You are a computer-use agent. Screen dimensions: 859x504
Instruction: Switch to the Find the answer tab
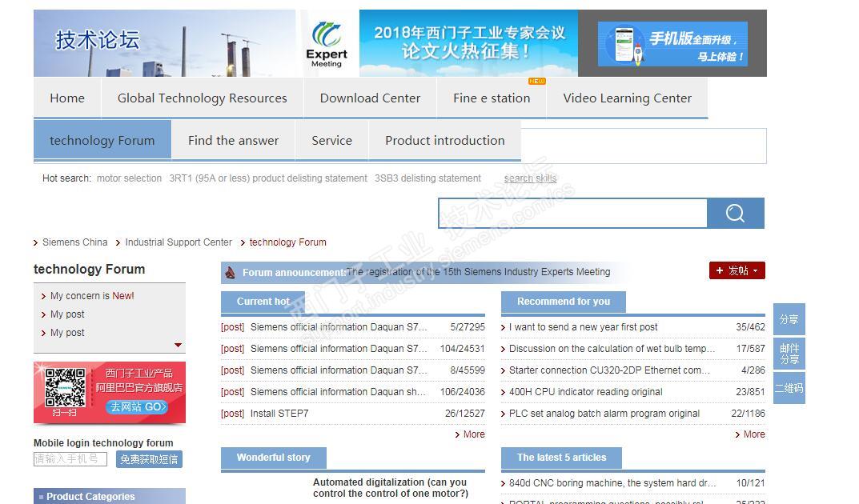pyautogui.click(x=234, y=141)
